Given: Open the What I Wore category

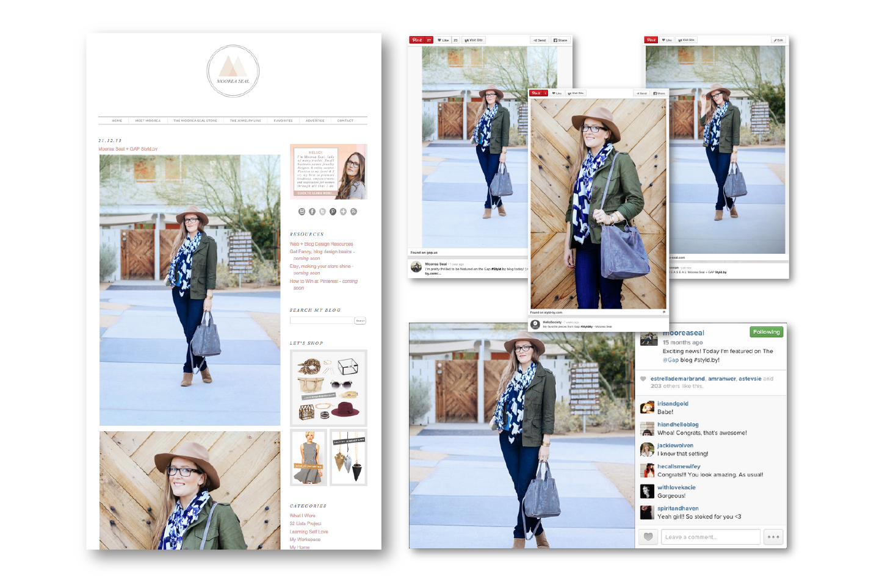Looking at the screenshot, I should [303, 515].
